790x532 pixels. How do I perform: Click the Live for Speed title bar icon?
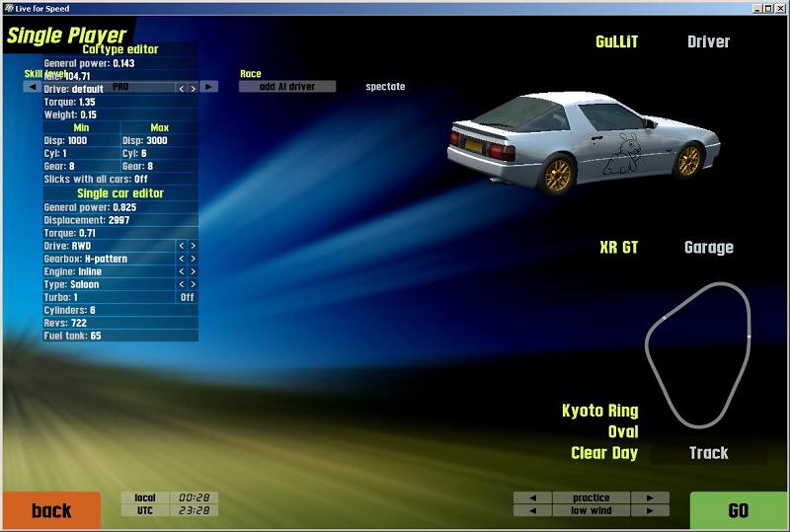tap(9, 8)
